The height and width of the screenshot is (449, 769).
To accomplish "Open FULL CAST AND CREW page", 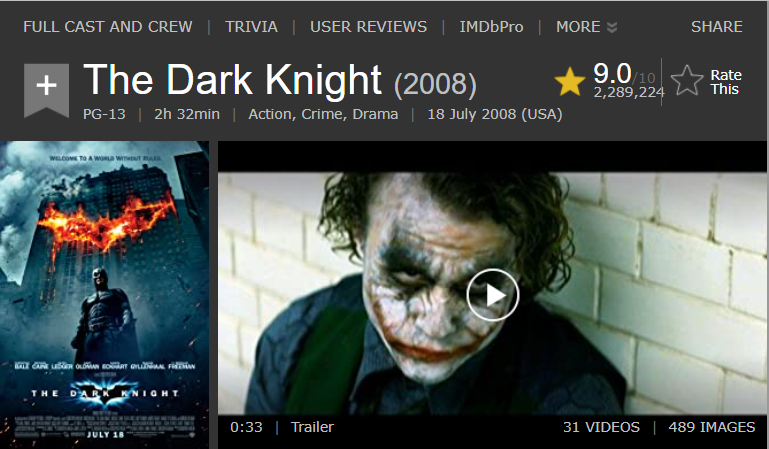I will tap(108, 26).
